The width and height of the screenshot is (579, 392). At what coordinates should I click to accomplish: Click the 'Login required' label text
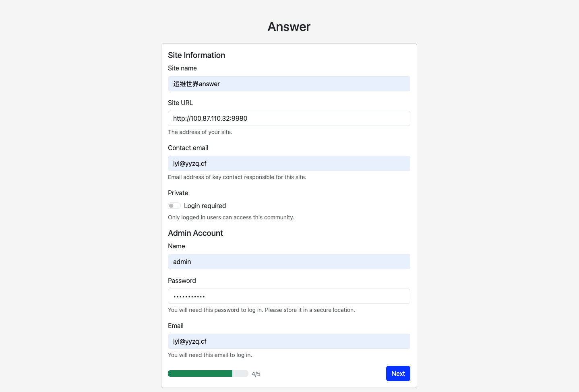click(205, 206)
